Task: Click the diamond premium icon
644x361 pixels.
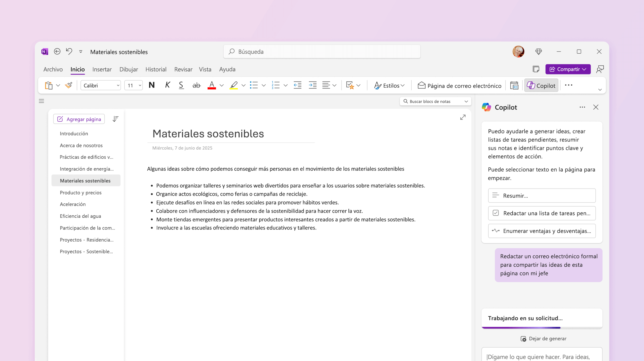Action: (x=538, y=52)
